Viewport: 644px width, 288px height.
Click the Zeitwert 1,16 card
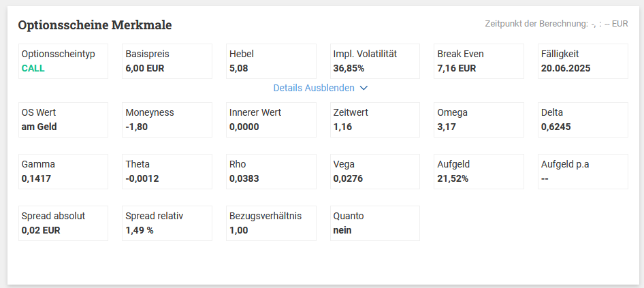point(375,120)
